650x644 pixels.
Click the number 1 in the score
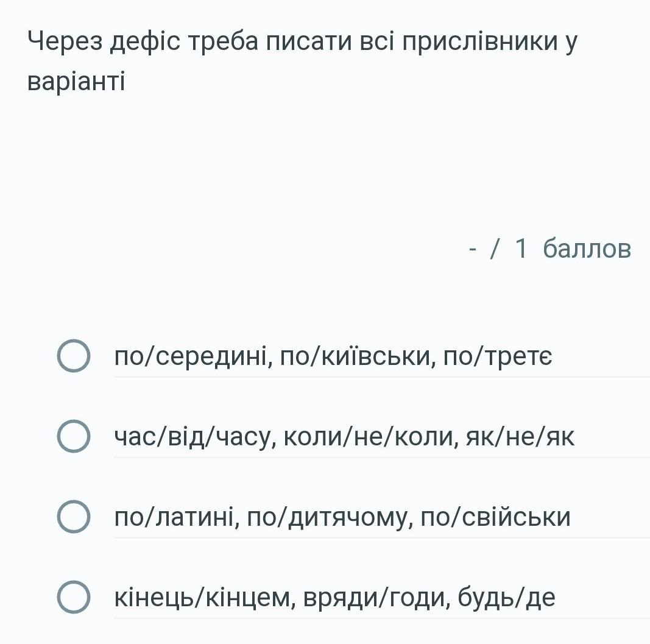click(x=521, y=249)
